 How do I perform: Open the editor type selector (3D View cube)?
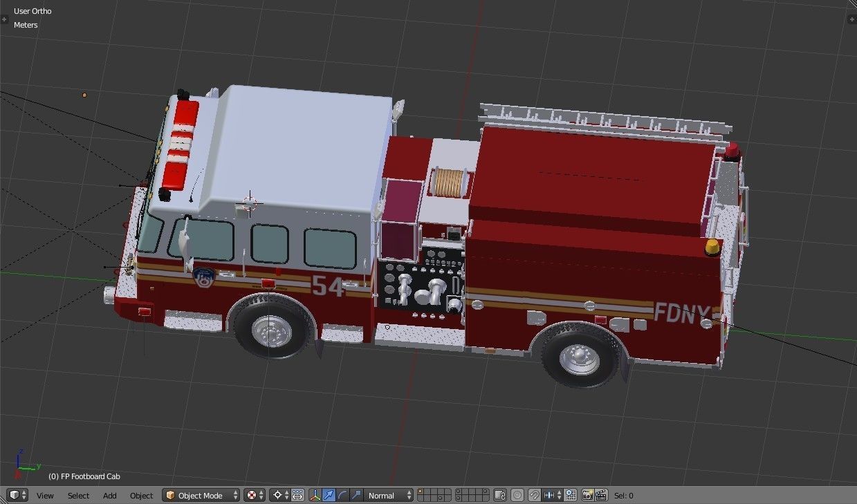[17, 495]
